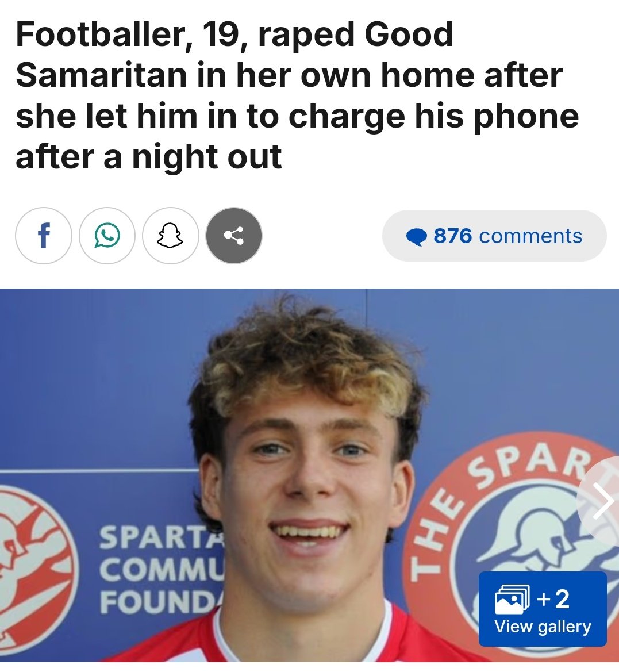Share the article on Facebook
This screenshot has height=672, width=619.
43,236
